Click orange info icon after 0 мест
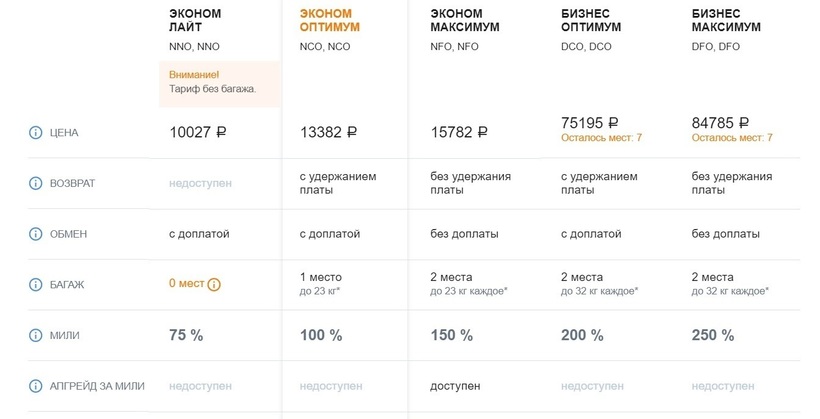Viewport: 820px width, 419px height. (214, 284)
